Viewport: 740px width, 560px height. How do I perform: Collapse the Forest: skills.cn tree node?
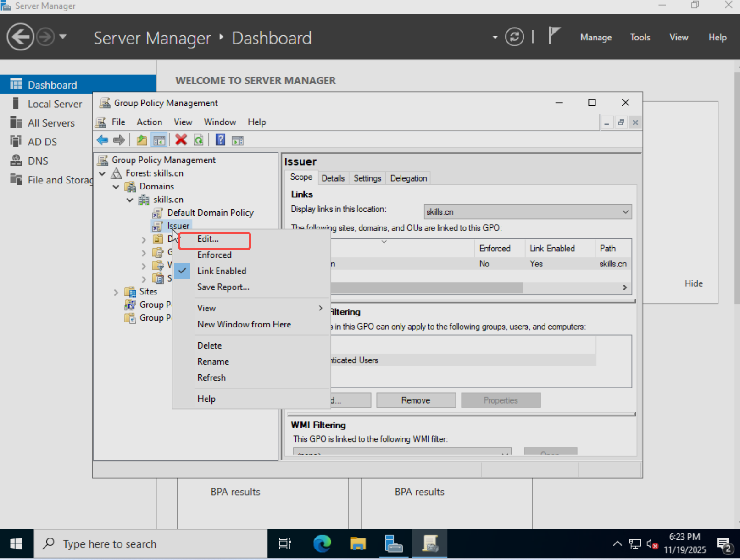point(102,173)
